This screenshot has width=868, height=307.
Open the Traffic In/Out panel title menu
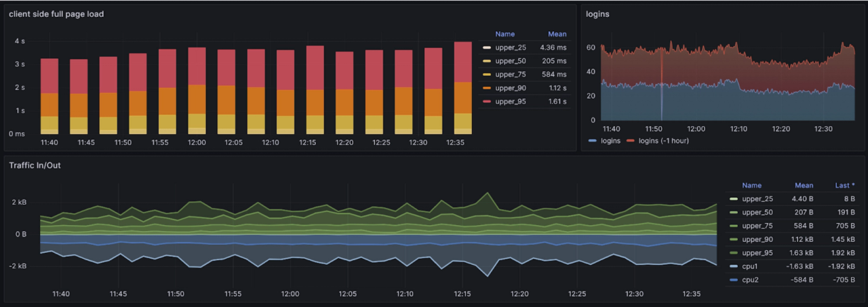click(35, 165)
